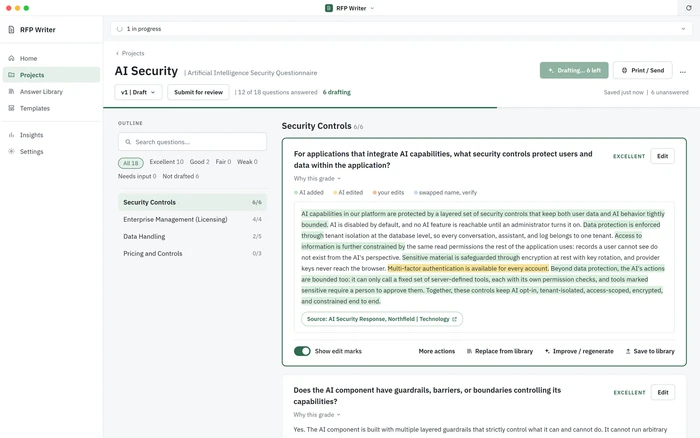The image size is (700, 438).
Task: Click the AI edited legend dot
Action: [335, 192]
